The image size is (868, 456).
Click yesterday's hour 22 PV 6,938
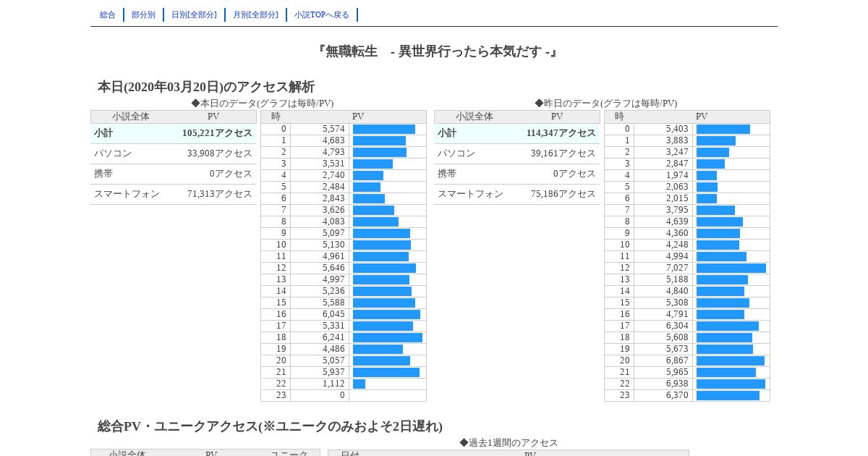click(x=677, y=384)
